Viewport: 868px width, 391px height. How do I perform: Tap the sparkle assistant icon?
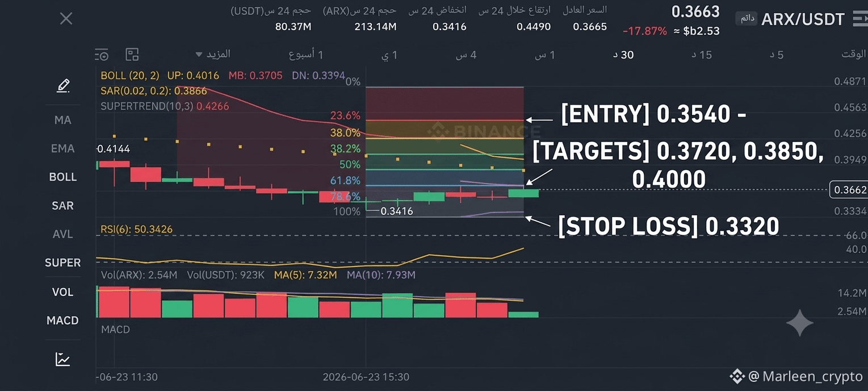799,323
